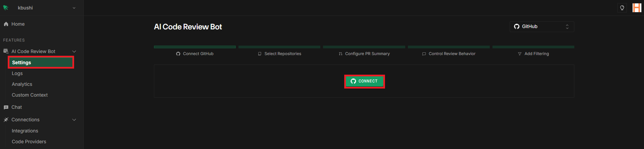Open Integrations page
Image resolution: width=644 pixels, height=149 pixels.
25,131
